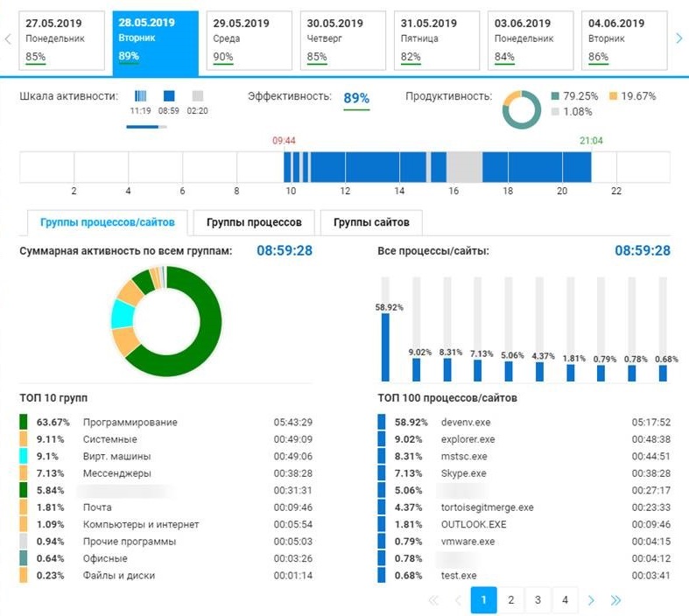
Task: Select the striped activity scale icon
Action: pos(140,96)
